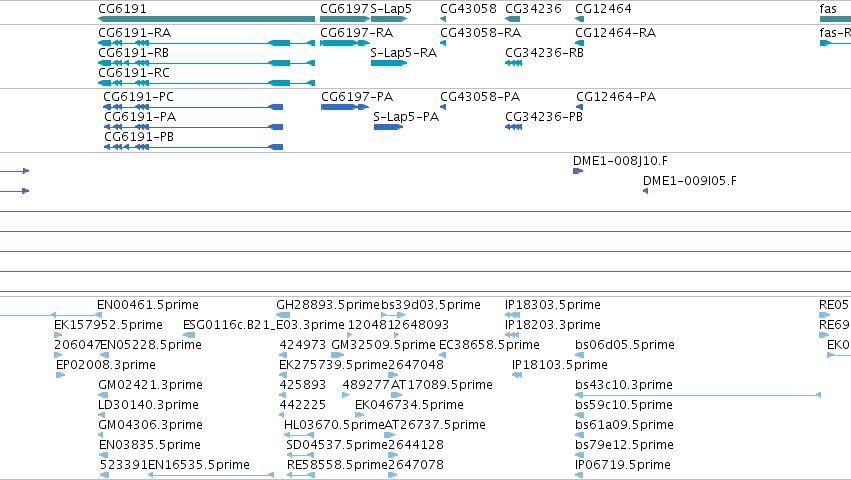Select the CG6191-PA protein label
The image size is (851, 480).
point(140,117)
